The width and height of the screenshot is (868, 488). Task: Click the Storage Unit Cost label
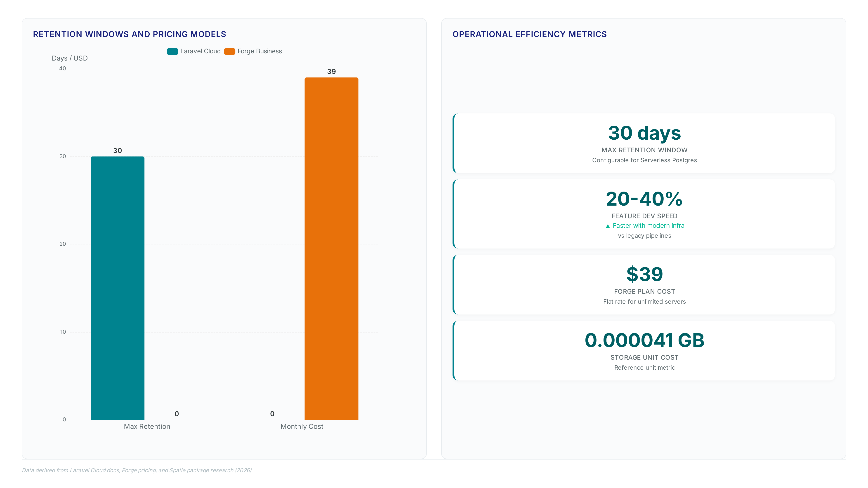click(644, 358)
